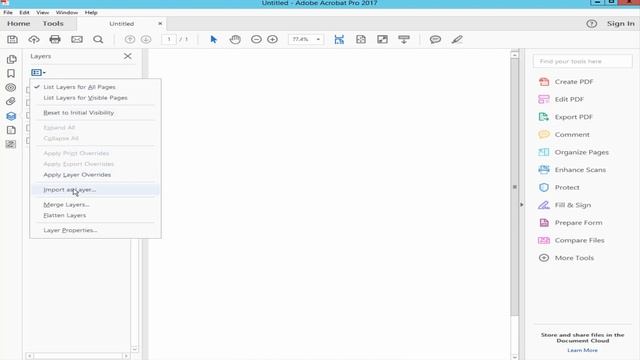Open the Bookmarks side panel
The width and height of the screenshot is (640, 360).
pos(11,73)
